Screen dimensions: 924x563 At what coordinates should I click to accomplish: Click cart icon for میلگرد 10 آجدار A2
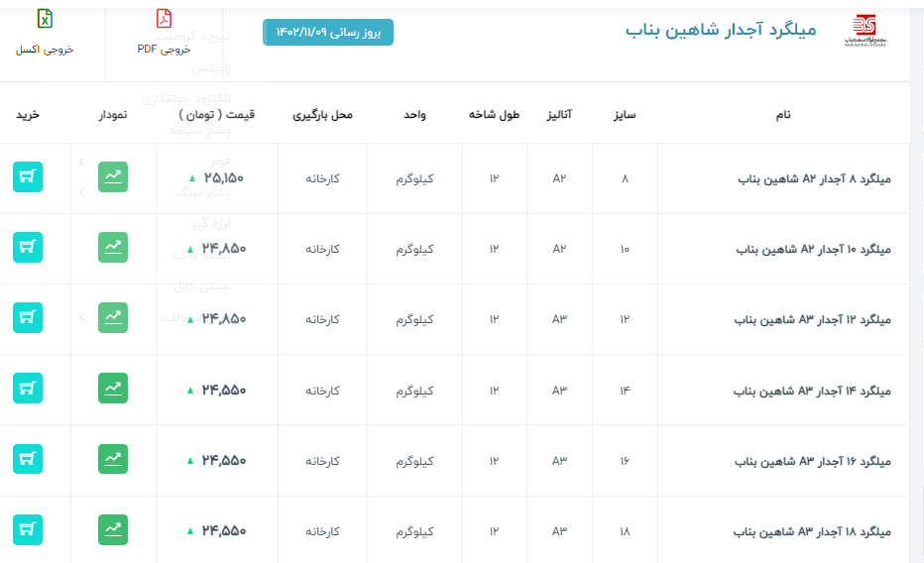point(28,248)
